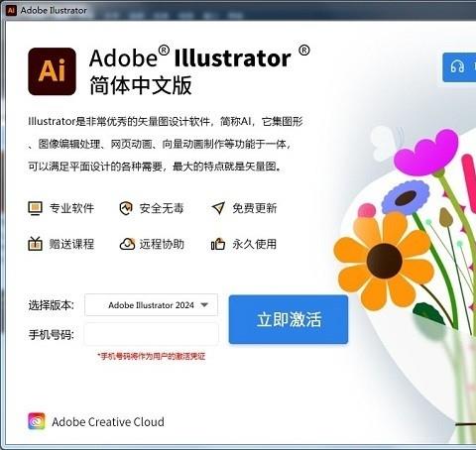Click the thumbs-up icon beside 永久使用
The height and width of the screenshot is (450, 476).
point(218,244)
